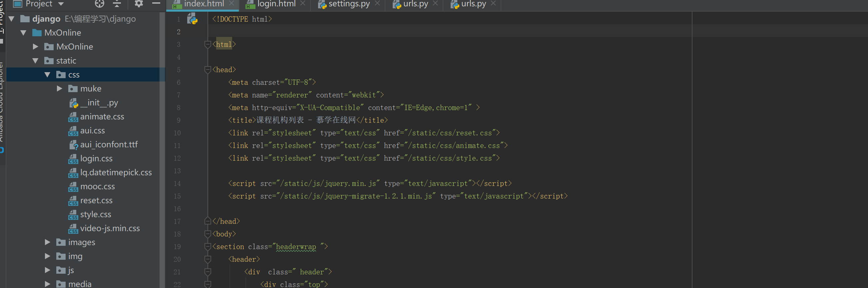
Task: Click the muke folder icon
Action: coord(73,89)
